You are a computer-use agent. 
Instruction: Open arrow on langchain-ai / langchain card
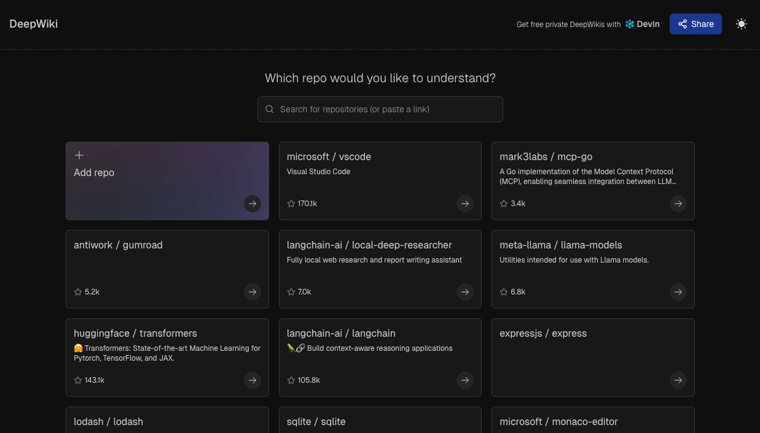point(465,380)
